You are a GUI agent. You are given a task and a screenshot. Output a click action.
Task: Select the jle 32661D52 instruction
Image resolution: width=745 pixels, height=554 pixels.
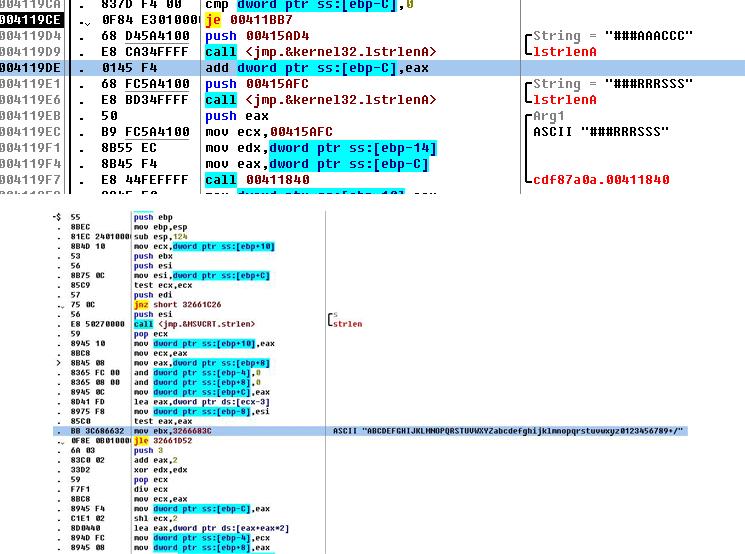coord(162,440)
